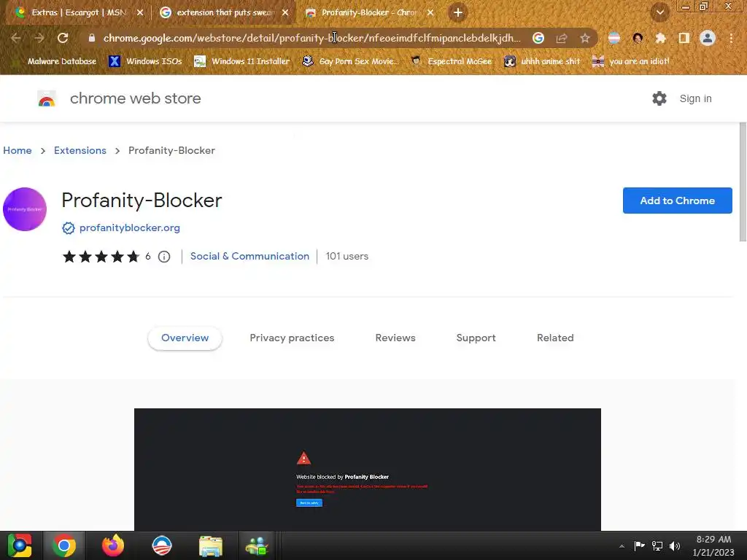Show hidden tray icons arrow
747x560 pixels.
622,546
